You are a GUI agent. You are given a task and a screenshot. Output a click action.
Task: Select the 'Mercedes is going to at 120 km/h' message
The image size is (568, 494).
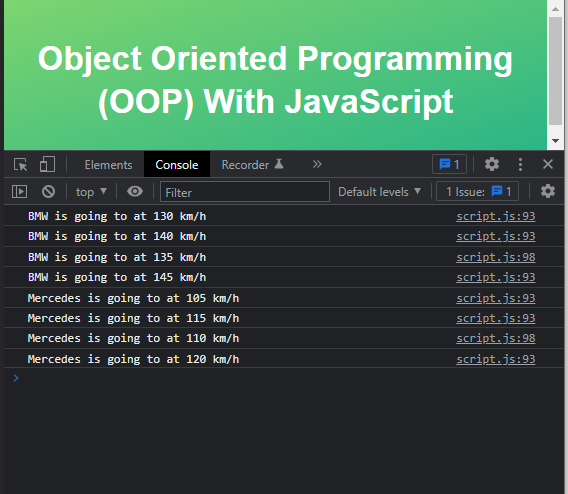click(x=133, y=359)
